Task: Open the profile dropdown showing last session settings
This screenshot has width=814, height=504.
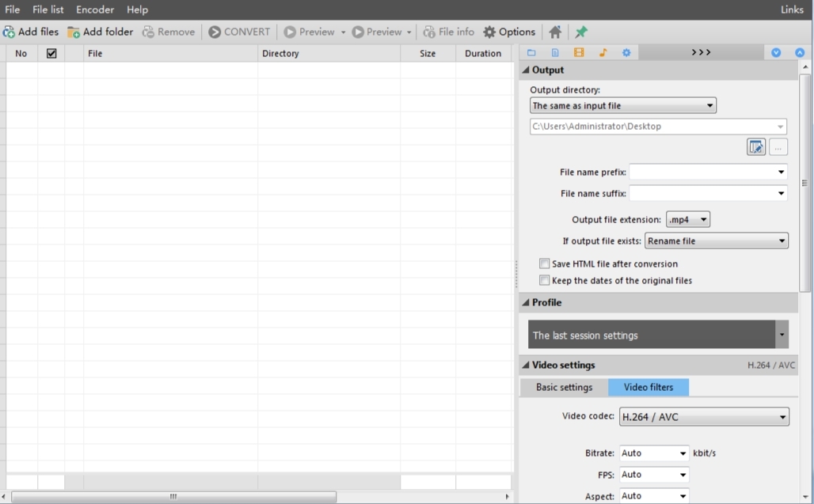Action: [x=658, y=335]
